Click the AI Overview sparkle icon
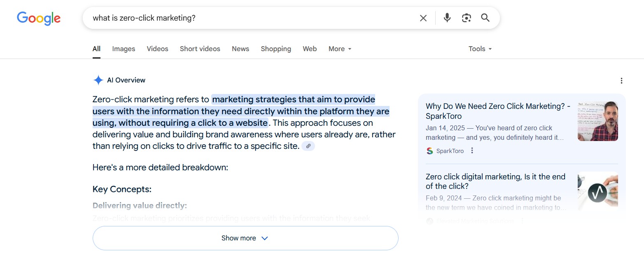 pos(98,80)
